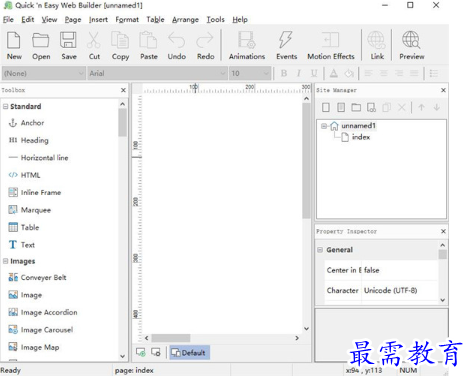Image resolution: width=471 pixels, height=385 pixels.
Task: Click the Copy toolbar icon
Action: 120,46
